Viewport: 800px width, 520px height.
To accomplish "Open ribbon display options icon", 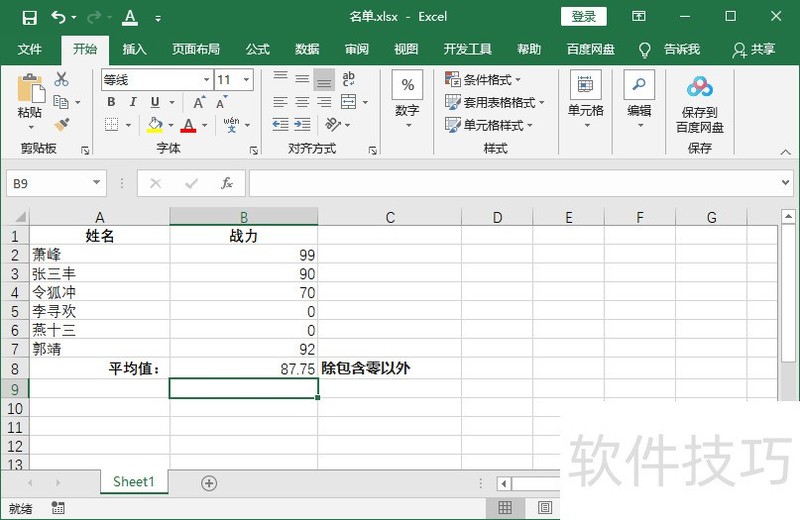I will (639, 16).
